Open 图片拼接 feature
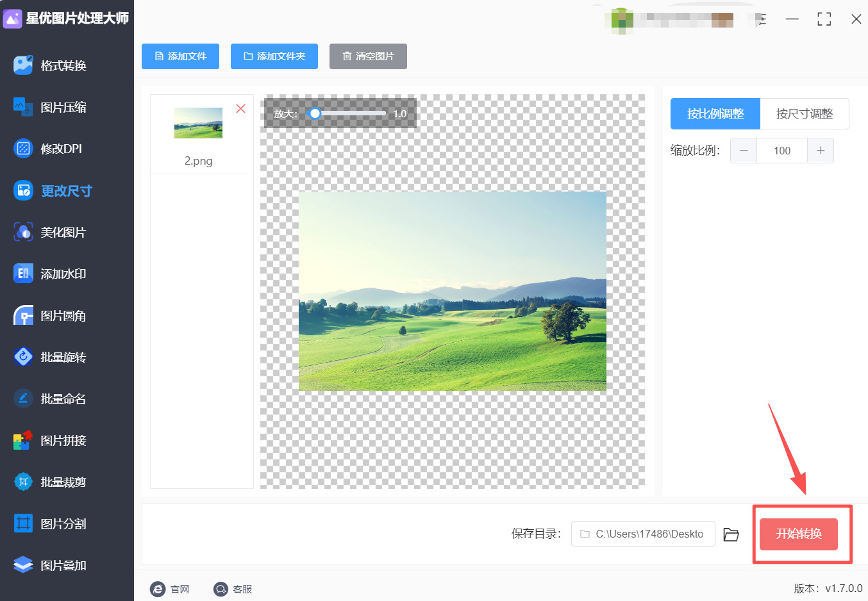Image resolution: width=868 pixels, height=601 pixels. 63,440
